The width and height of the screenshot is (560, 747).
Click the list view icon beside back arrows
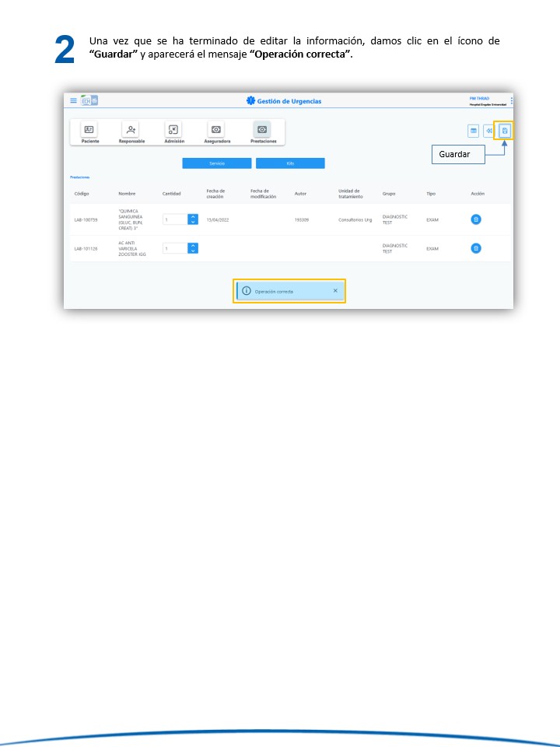pyautogui.click(x=473, y=131)
